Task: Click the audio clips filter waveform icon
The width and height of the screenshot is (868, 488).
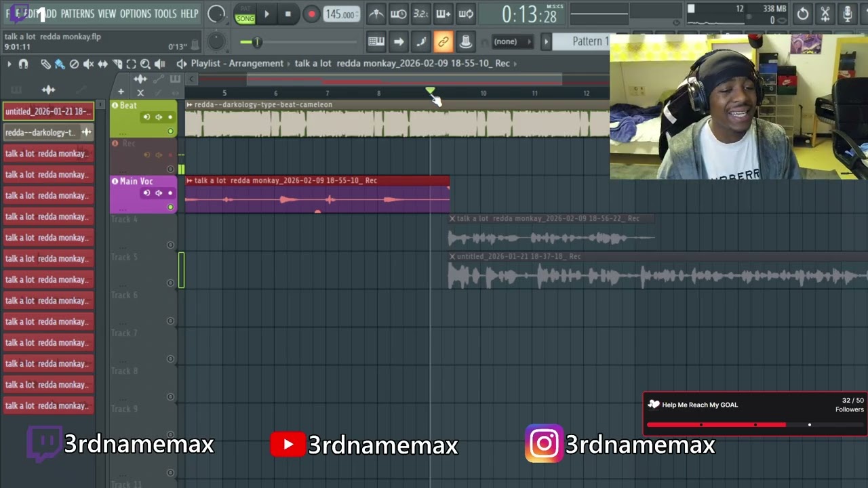Action: [48, 89]
